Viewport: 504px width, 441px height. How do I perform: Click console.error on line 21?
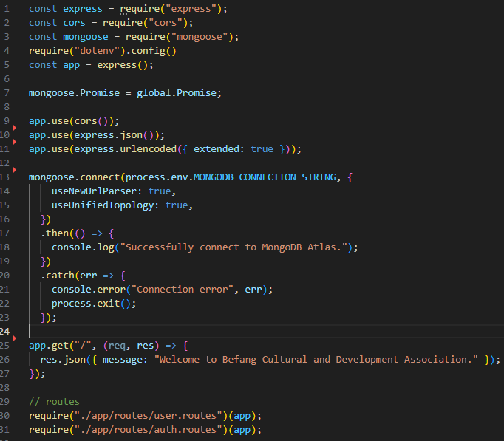[x=89, y=290]
